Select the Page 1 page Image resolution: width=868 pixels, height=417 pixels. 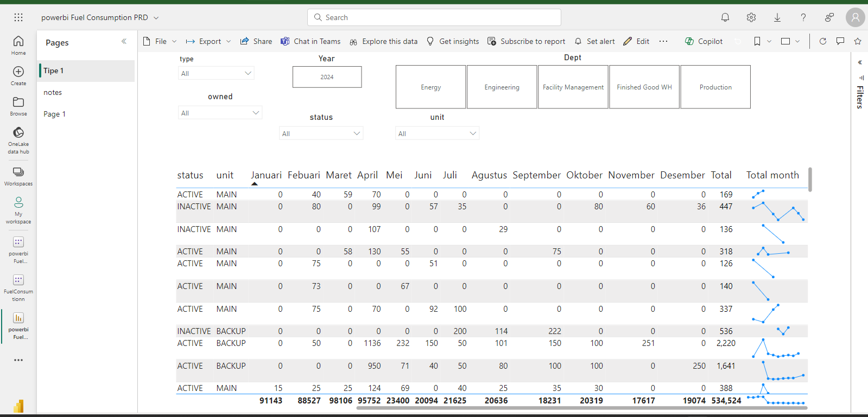86,114
